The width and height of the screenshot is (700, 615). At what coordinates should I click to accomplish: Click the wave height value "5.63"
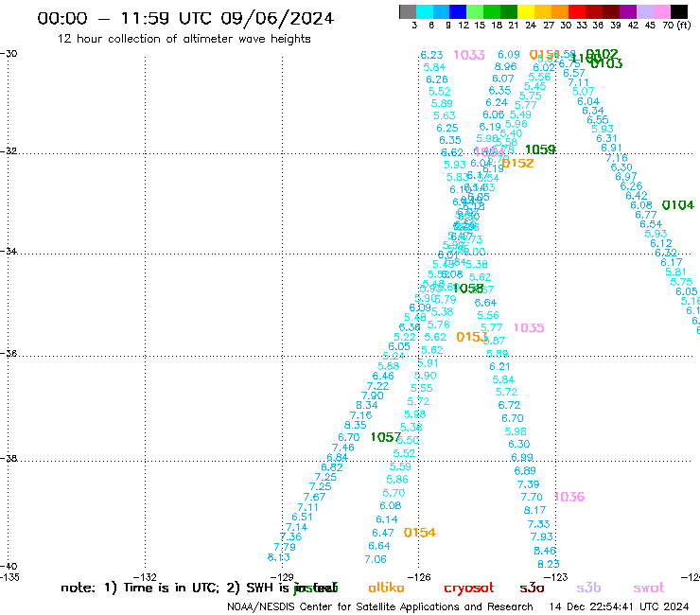tap(445, 115)
